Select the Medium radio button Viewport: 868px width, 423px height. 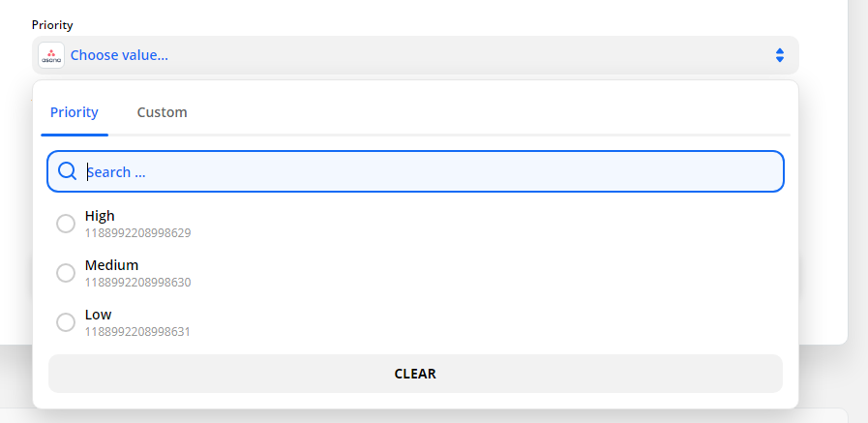click(66, 273)
